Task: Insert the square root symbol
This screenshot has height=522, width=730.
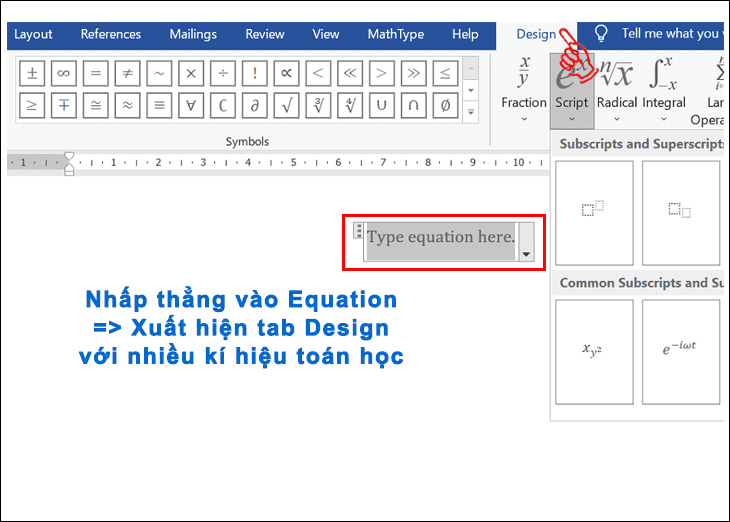Action: (286, 105)
